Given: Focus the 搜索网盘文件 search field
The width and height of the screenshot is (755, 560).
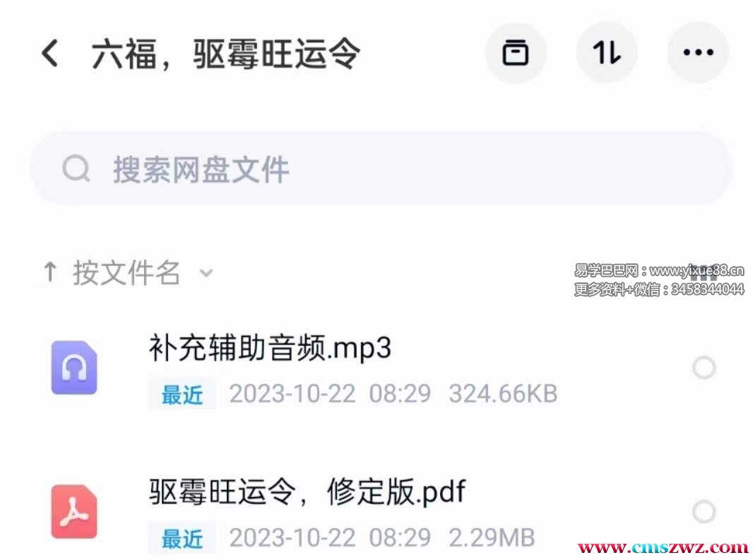Looking at the screenshot, I should tap(381, 169).
